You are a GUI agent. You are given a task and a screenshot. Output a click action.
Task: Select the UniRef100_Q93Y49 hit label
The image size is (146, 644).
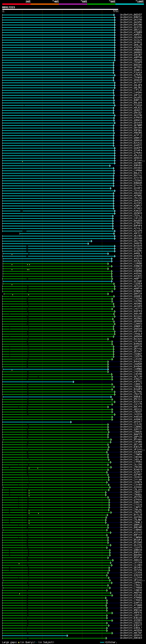click(131, 239)
